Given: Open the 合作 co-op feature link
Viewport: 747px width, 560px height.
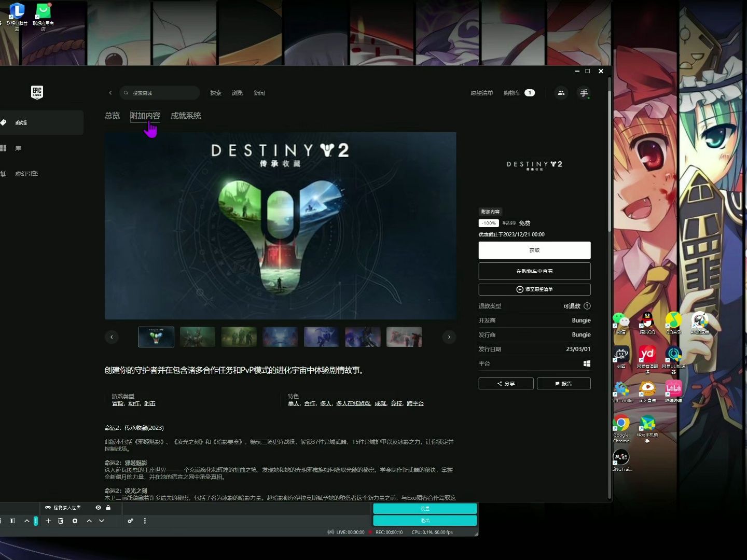Looking at the screenshot, I should point(310,403).
